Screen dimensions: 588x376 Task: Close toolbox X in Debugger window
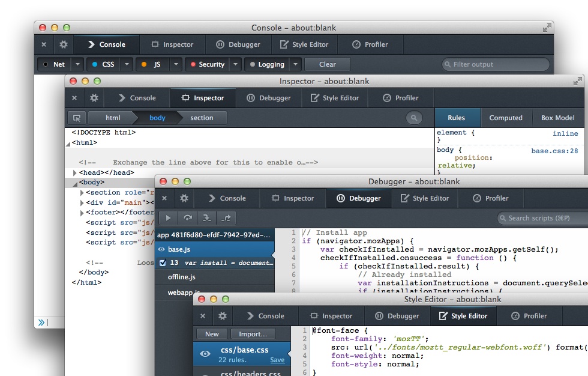click(x=164, y=198)
